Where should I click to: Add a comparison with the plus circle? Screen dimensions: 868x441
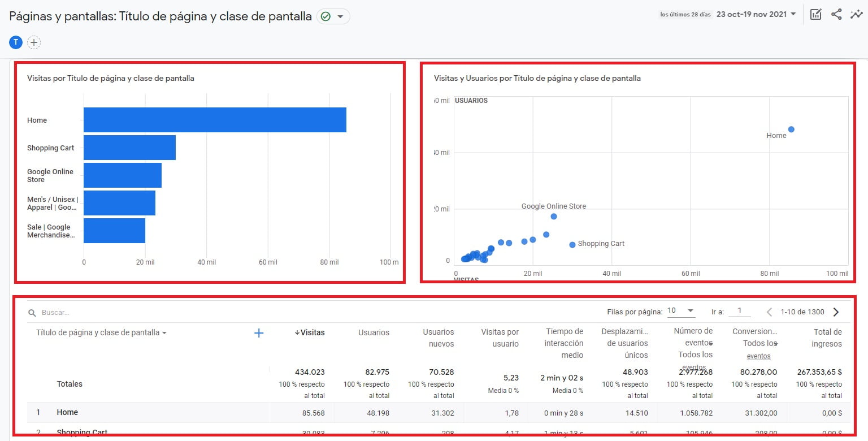[x=34, y=42]
